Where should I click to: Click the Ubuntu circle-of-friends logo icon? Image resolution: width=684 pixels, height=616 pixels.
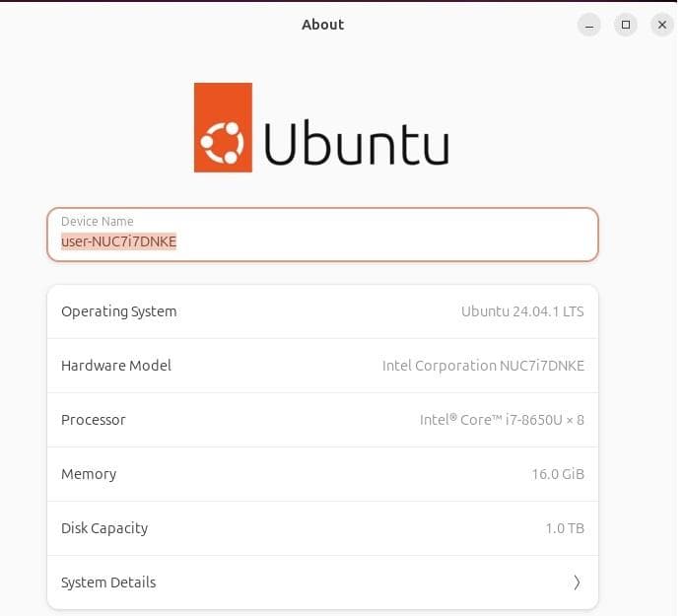(223, 128)
